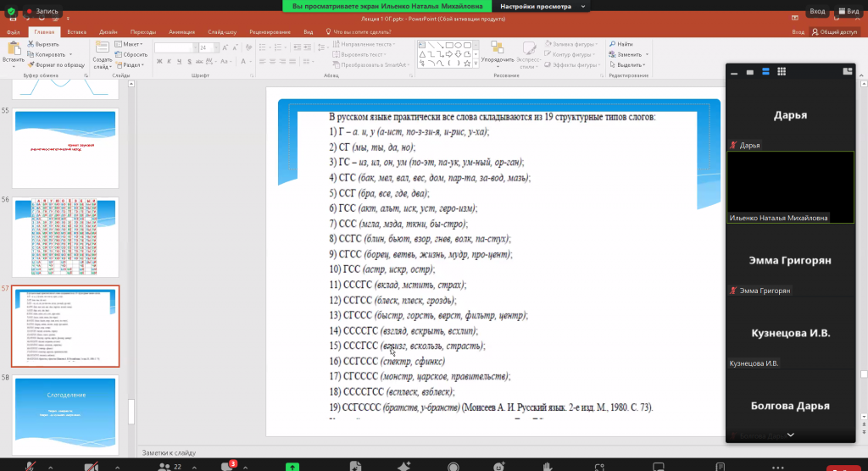Switch to the Переходы ribbon tab
Image resolution: width=868 pixels, height=471 pixels.
coord(142,32)
